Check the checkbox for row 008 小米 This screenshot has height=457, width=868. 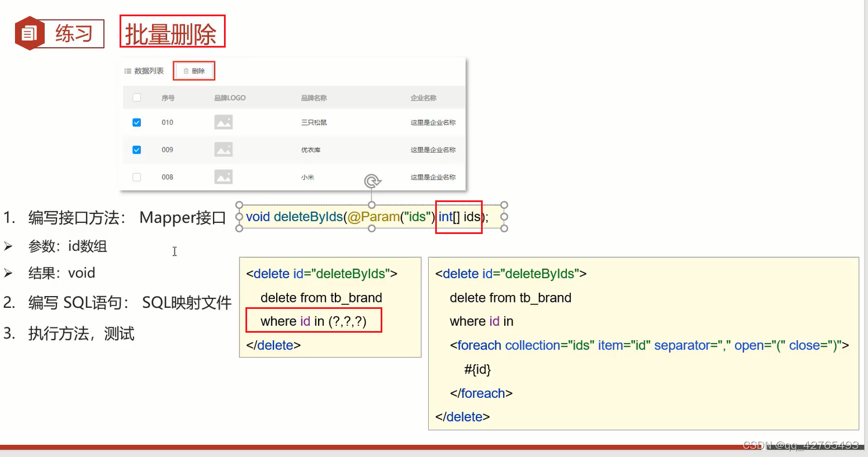coord(137,177)
